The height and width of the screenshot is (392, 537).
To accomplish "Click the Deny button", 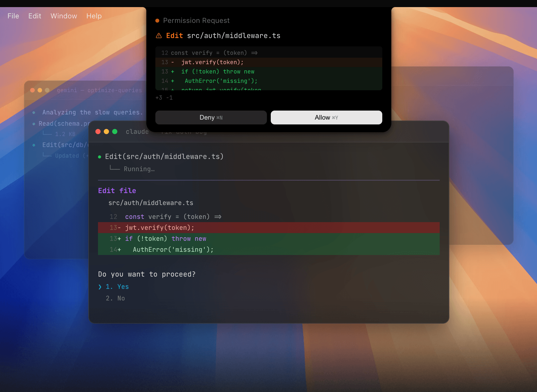I will [x=211, y=118].
